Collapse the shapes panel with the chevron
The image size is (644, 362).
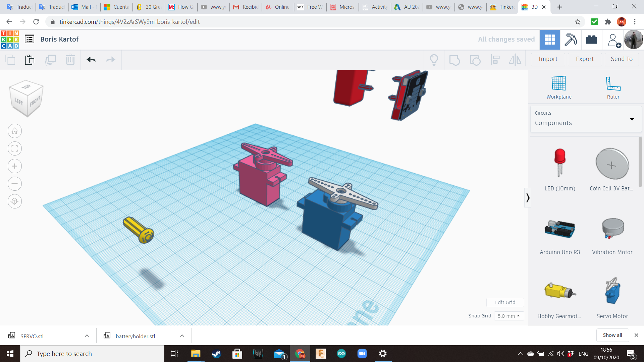click(x=528, y=198)
